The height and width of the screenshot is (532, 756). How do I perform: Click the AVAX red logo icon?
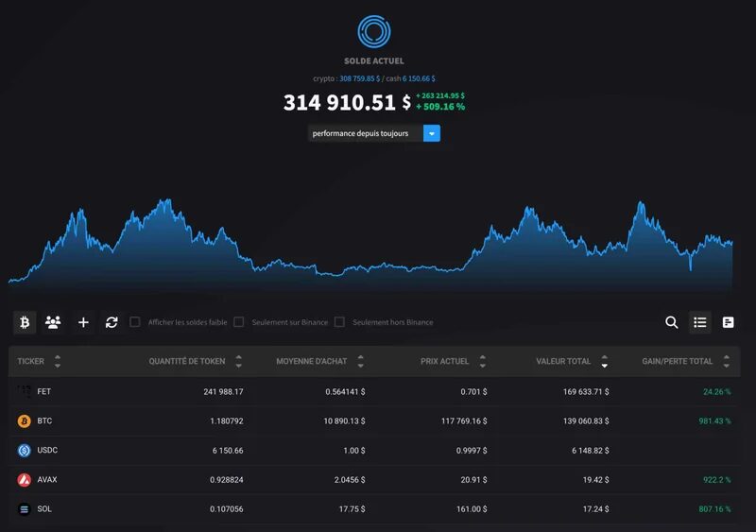25,480
